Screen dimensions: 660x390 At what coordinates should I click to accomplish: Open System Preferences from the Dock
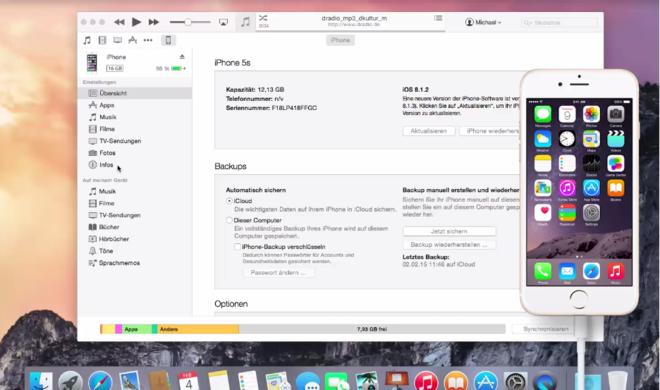[516, 381]
